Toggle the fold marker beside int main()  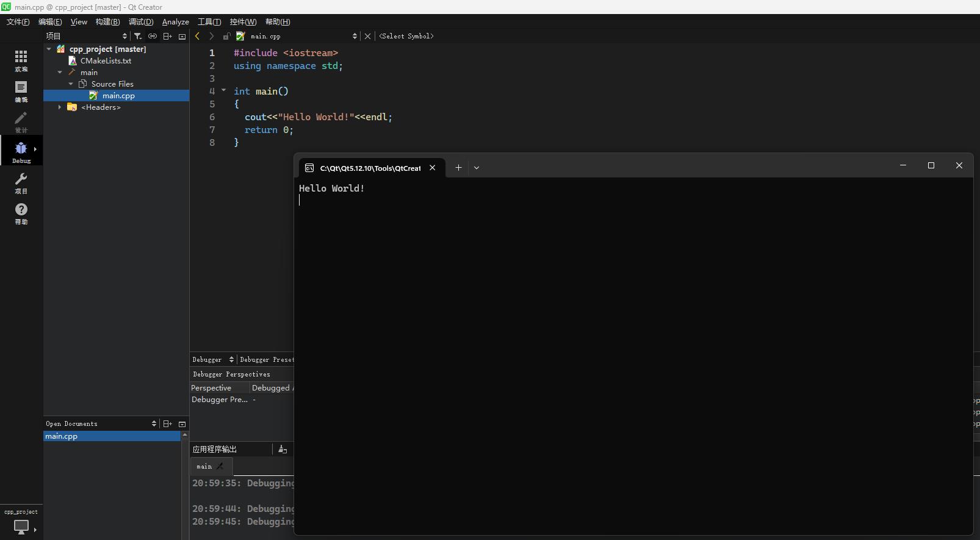[x=223, y=90]
